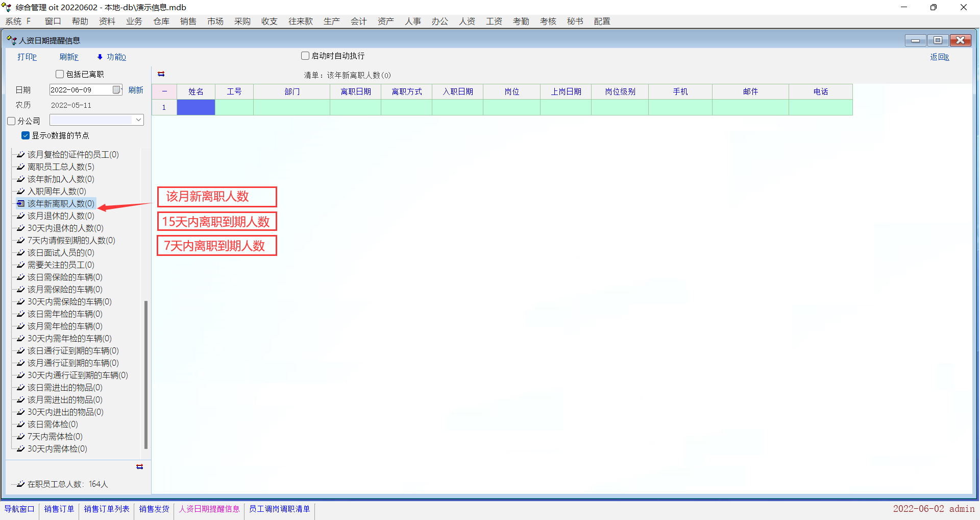This screenshot has height=520, width=980.
Task: Switch to the 销售订单列表 tab
Action: pos(107,509)
